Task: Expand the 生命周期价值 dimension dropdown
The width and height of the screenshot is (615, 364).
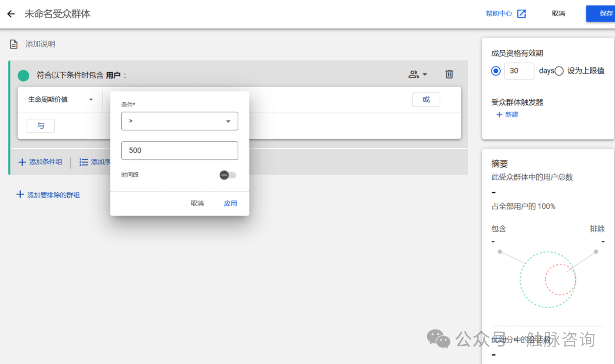Action: pyautogui.click(x=60, y=99)
